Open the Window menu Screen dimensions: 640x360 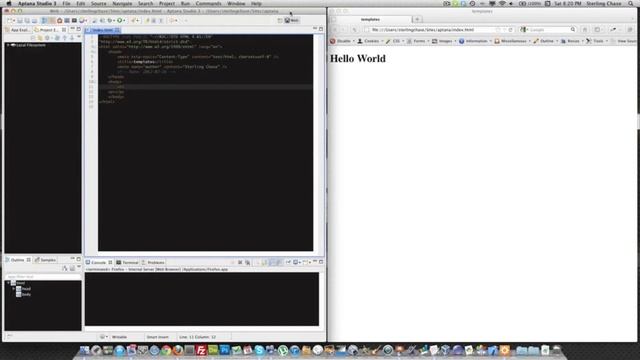(x=236, y=3)
